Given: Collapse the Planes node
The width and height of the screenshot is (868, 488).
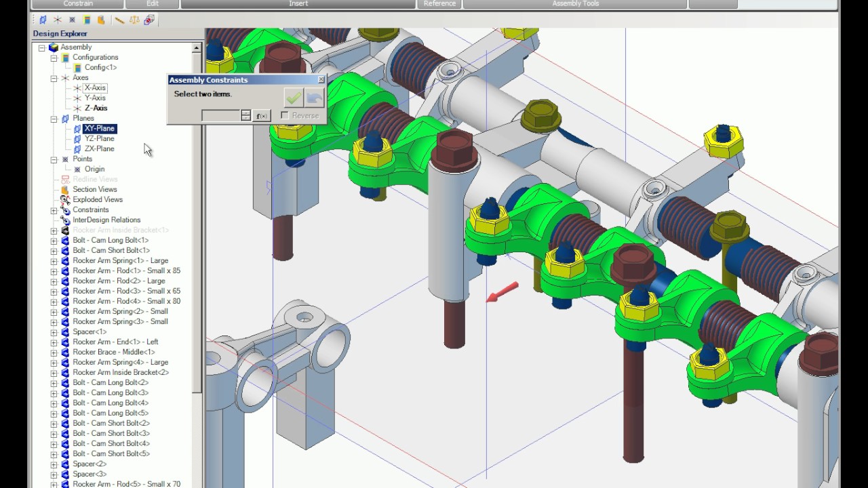Looking at the screenshot, I should pyautogui.click(x=54, y=119).
